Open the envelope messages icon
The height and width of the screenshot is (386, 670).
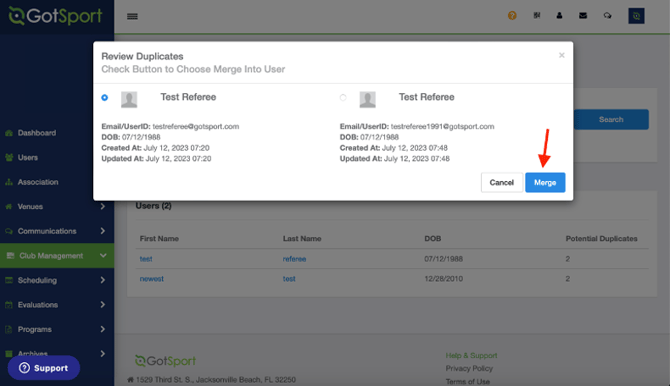coord(583,16)
